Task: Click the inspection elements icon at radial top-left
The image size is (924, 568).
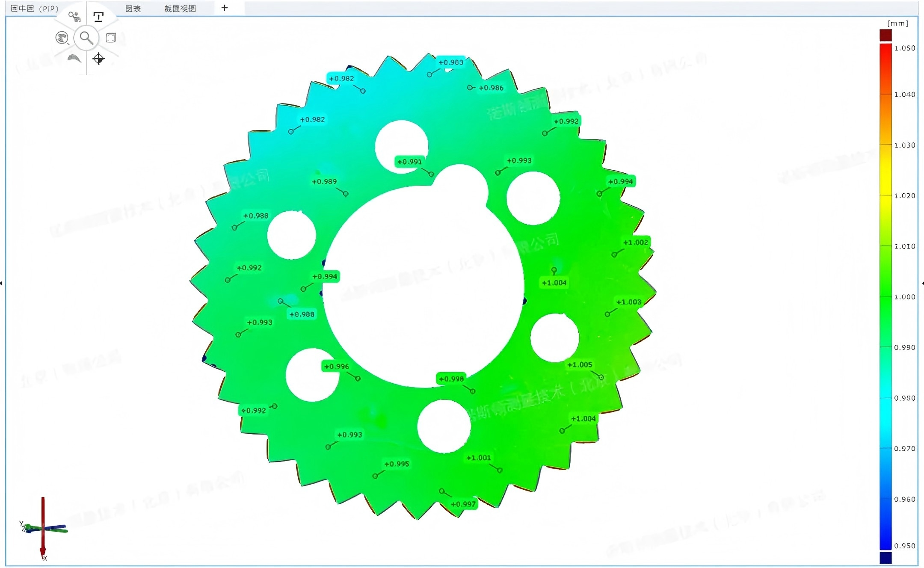Action: 74,17
